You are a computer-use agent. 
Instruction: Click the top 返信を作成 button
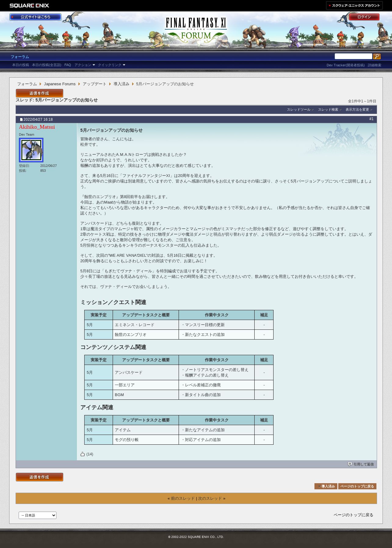[x=39, y=93]
